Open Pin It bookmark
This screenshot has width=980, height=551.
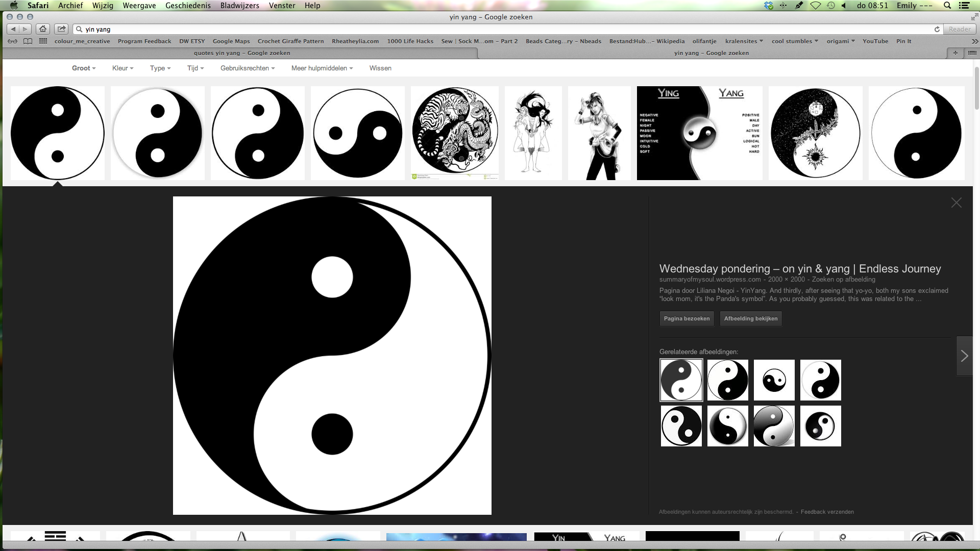point(903,41)
